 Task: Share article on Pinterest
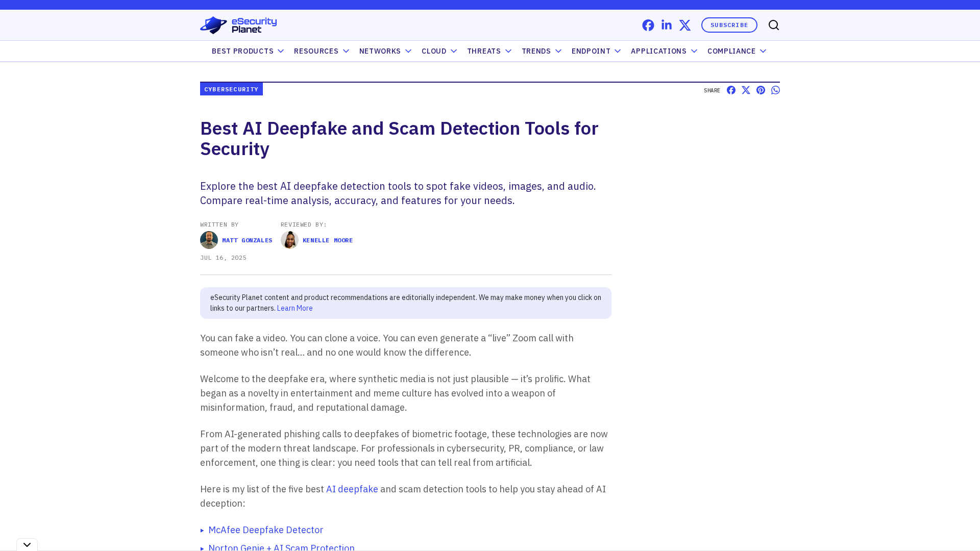[761, 90]
